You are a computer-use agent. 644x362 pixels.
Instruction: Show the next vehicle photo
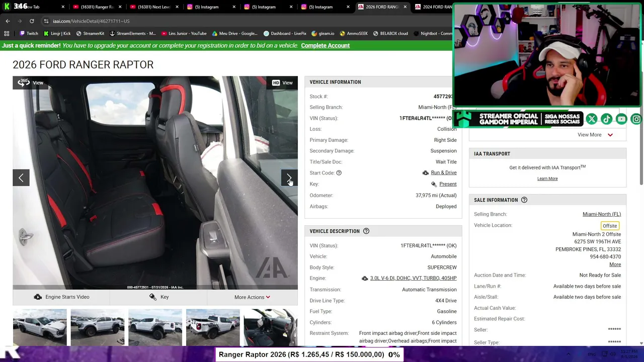(x=289, y=177)
